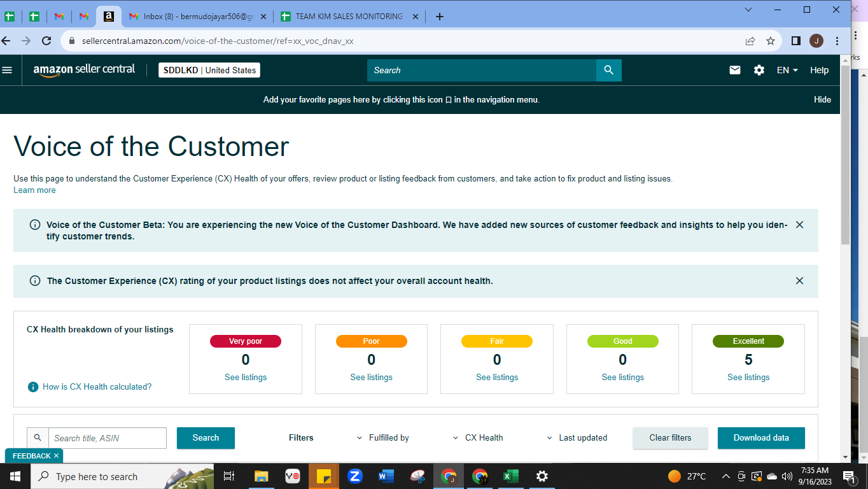View site information via the padlock icon

[71, 41]
